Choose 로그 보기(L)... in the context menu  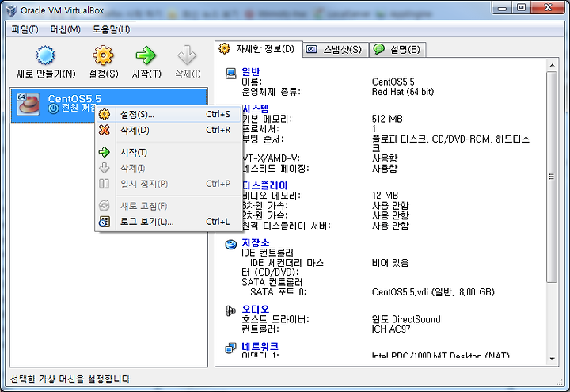click(169, 222)
